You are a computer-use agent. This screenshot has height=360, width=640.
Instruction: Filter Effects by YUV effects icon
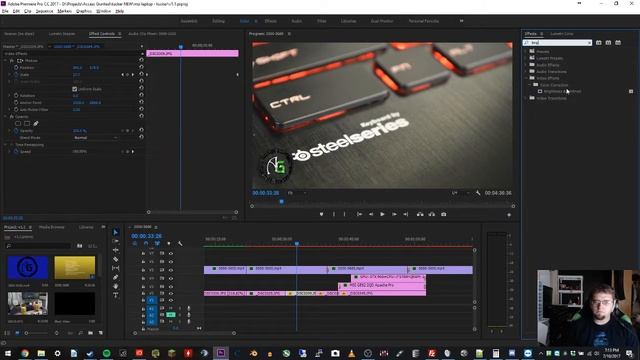[618, 42]
